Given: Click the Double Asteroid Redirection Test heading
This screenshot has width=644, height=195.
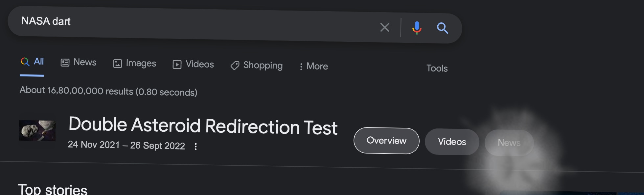Looking at the screenshot, I should 203,126.
